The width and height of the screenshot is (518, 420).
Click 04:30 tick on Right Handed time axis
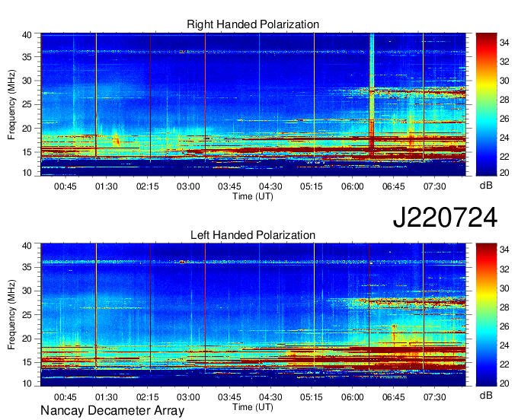(270, 186)
